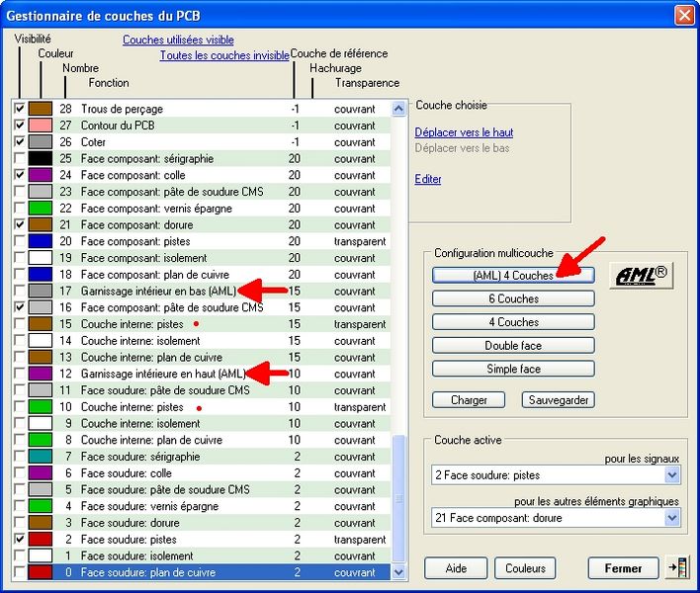Enable visibility for layer 25 sérigraphie

[20, 158]
